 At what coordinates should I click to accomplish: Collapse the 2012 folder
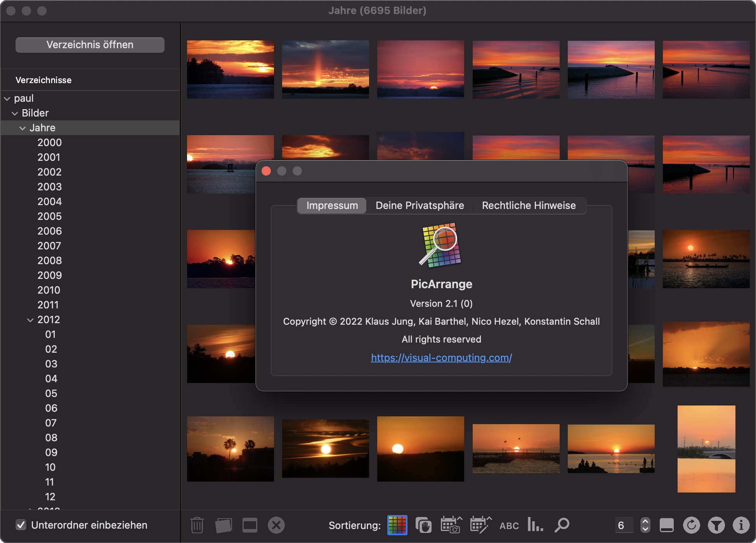[30, 320]
